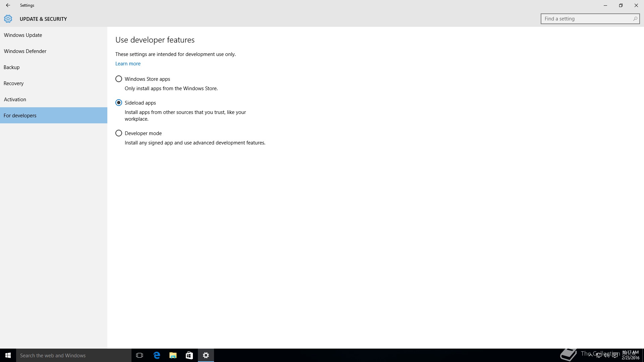644x362 pixels.
Task: Open Task View from the taskbar
Action: pyautogui.click(x=140, y=355)
